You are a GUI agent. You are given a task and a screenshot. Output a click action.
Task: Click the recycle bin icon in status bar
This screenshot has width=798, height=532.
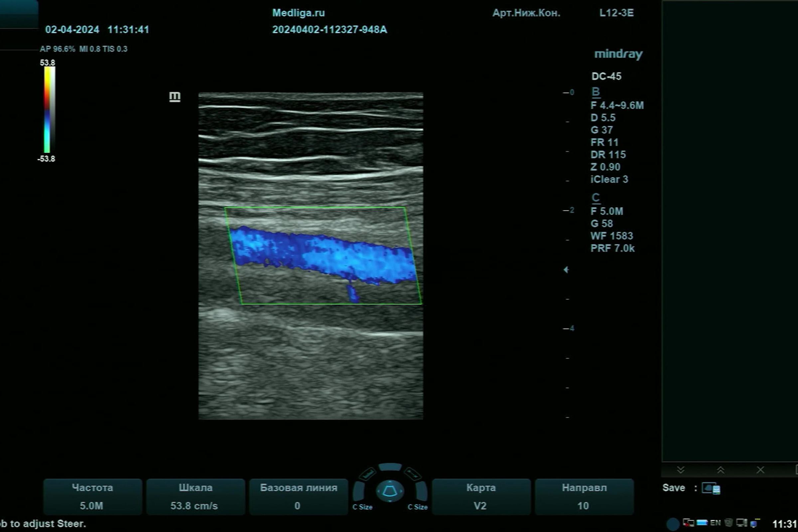tap(728, 523)
